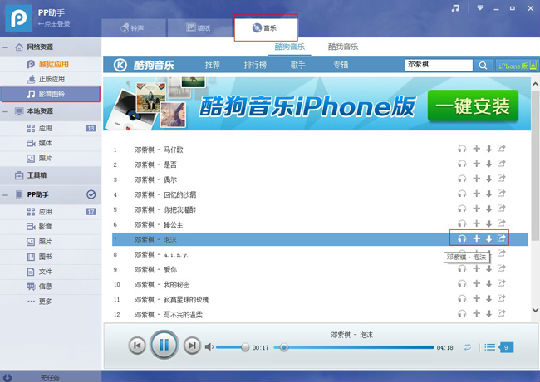The width and height of the screenshot is (540, 382).
Task: Listen to song 11 via headphone icon
Action: click(x=462, y=299)
